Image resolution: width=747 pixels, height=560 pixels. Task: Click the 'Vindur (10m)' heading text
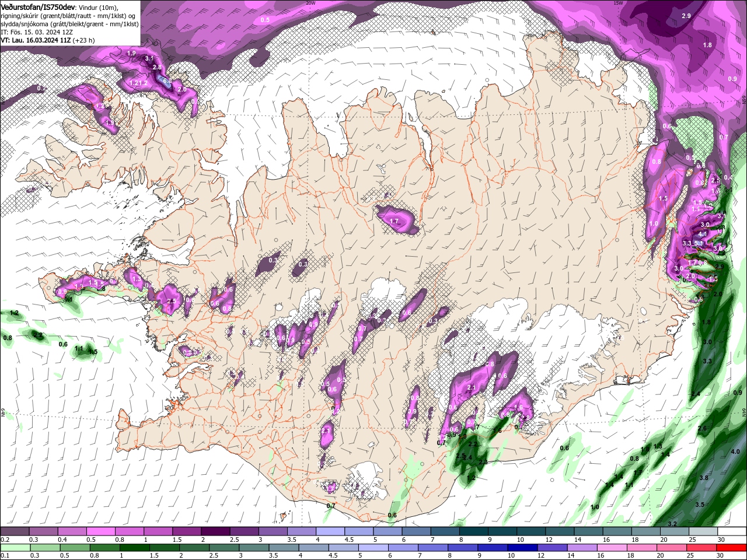[x=97, y=7]
